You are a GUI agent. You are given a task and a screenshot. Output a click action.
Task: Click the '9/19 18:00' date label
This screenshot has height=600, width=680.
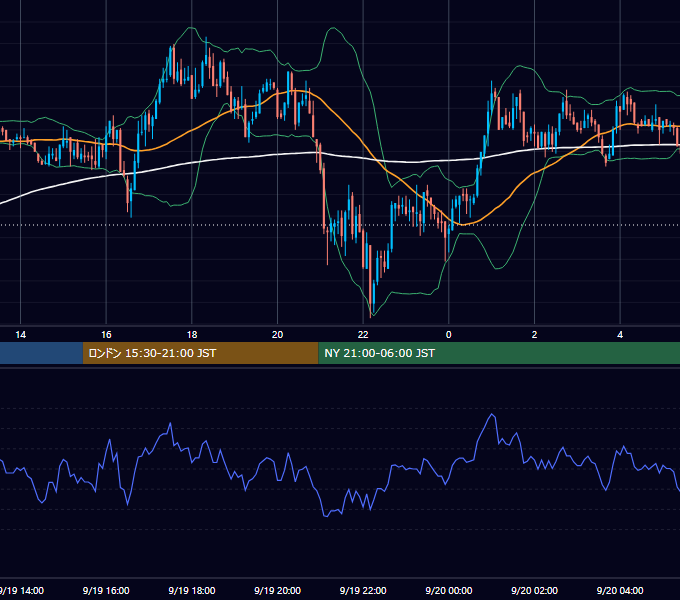(x=192, y=590)
